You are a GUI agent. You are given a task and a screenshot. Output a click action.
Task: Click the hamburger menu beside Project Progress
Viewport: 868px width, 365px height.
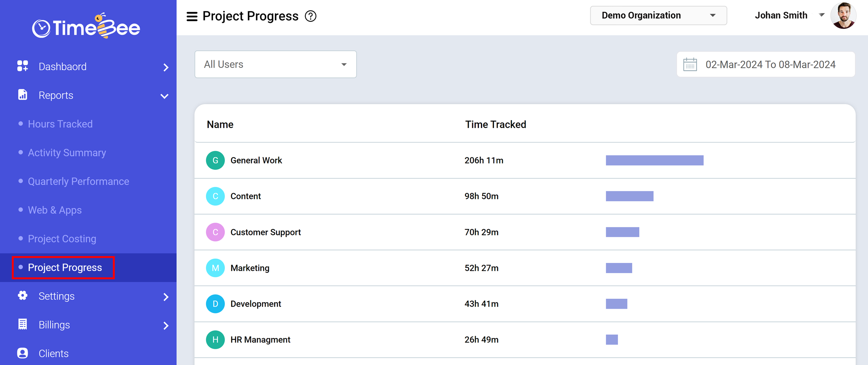coord(192,16)
